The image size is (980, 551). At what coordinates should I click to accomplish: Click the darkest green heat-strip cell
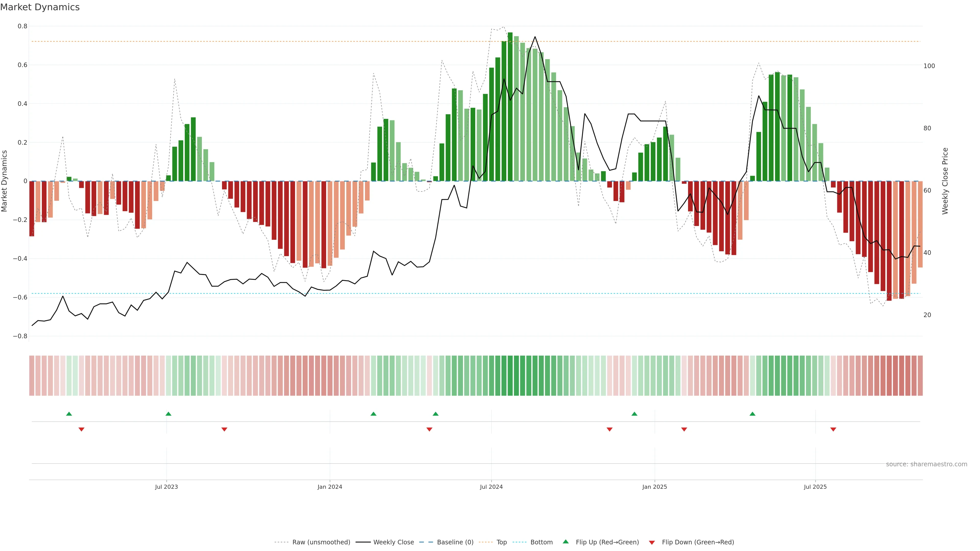[x=510, y=376]
